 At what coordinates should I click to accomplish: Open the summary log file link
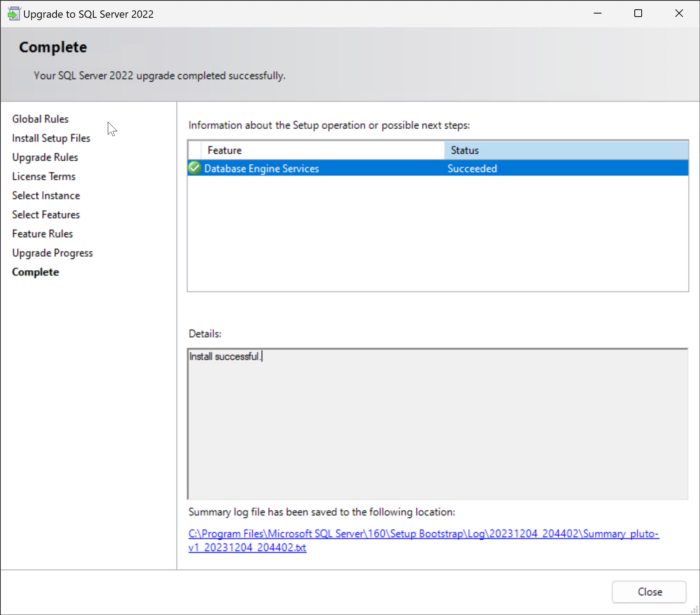click(x=423, y=534)
